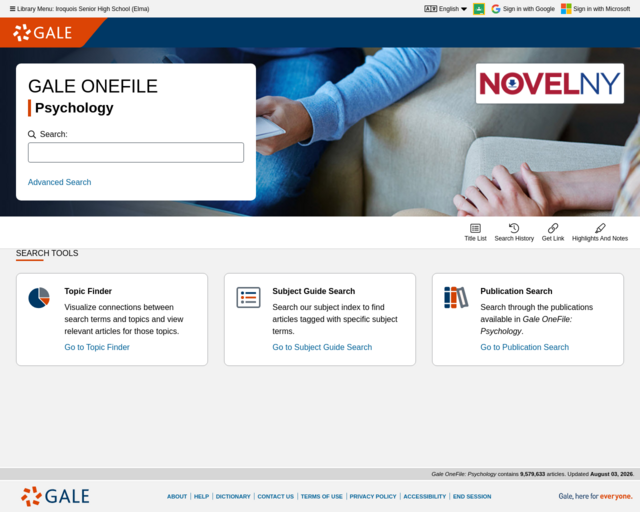Viewport: 640px width, 512px height.
Task: Click the Gale logo in the footer
Action: point(55,496)
